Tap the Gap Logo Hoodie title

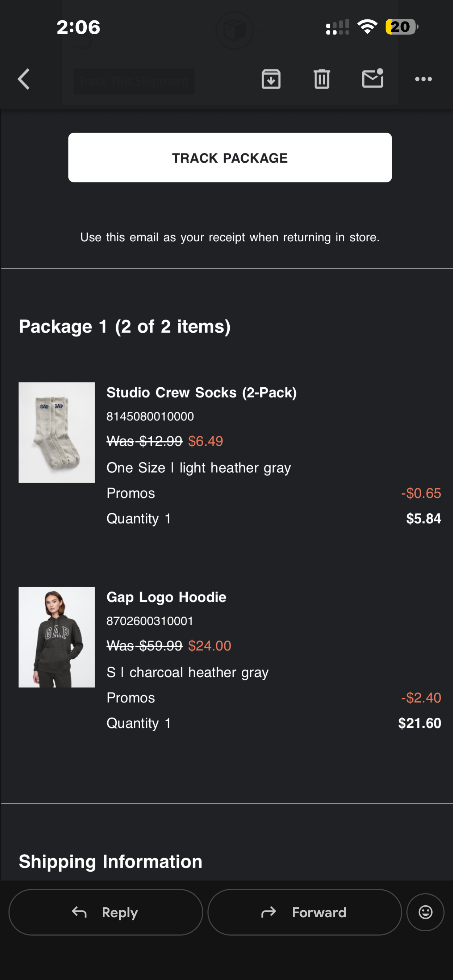coord(166,597)
